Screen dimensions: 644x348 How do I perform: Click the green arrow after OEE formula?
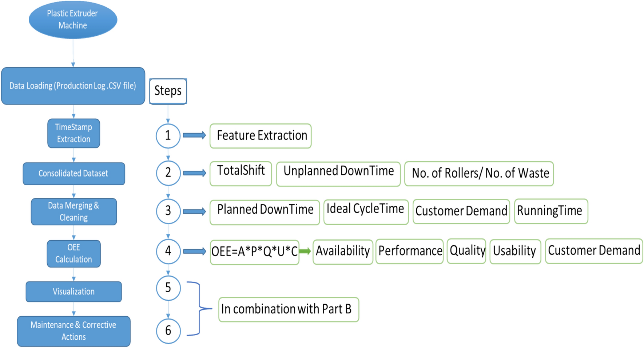pos(305,251)
